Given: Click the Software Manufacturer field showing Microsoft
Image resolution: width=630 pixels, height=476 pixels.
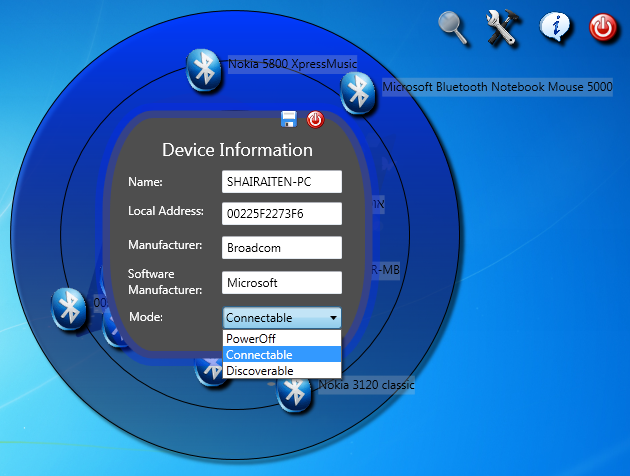Looking at the screenshot, I should pyautogui.click(x=282, y=282).
